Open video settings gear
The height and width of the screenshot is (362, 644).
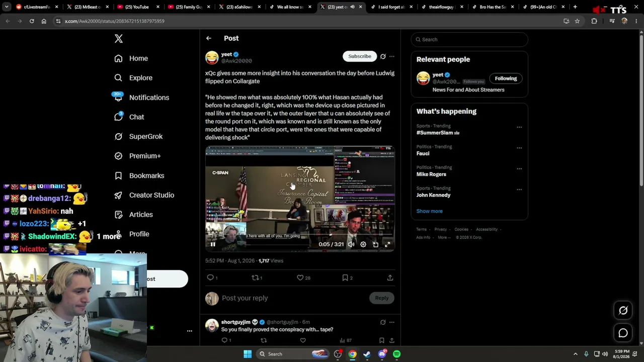pos(363,244)
